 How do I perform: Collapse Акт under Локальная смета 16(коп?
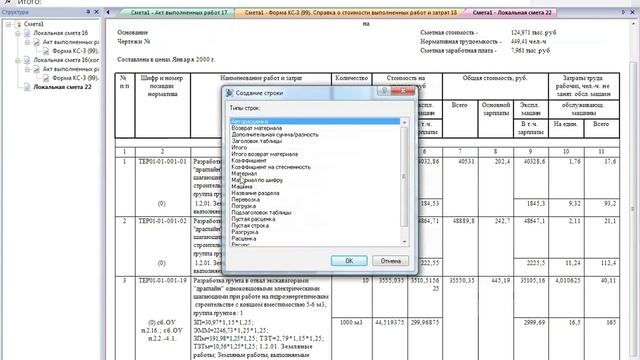pos(27,69)
